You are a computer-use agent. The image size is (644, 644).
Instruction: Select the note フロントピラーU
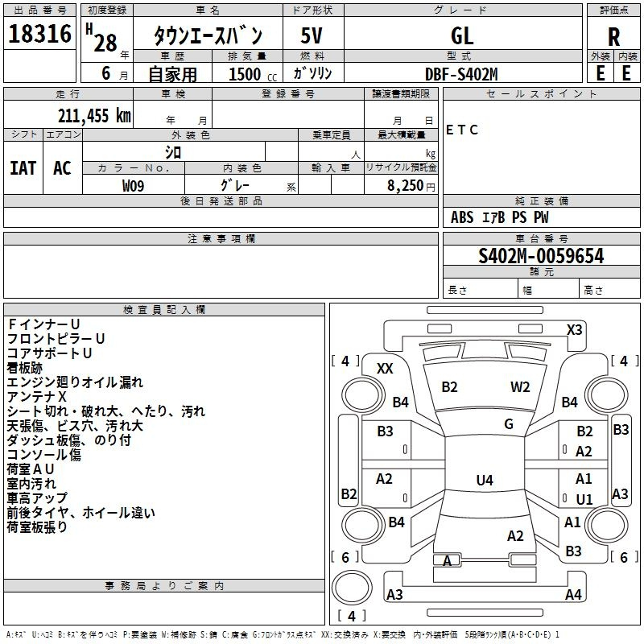tap(56, 339)
